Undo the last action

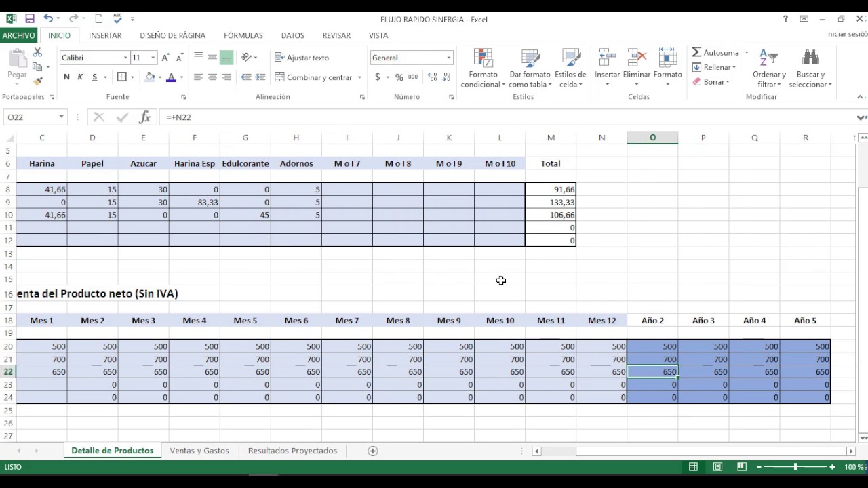(x=47, y=19)
